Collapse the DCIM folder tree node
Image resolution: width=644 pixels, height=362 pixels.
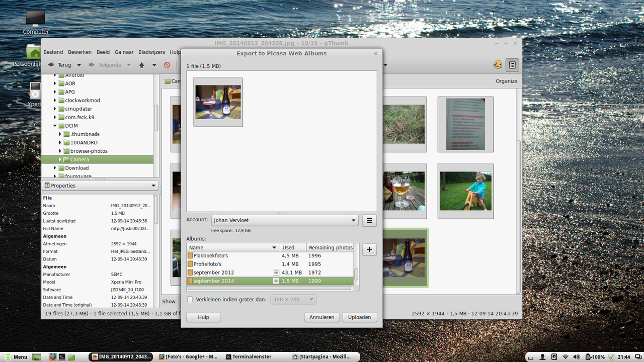55,126
